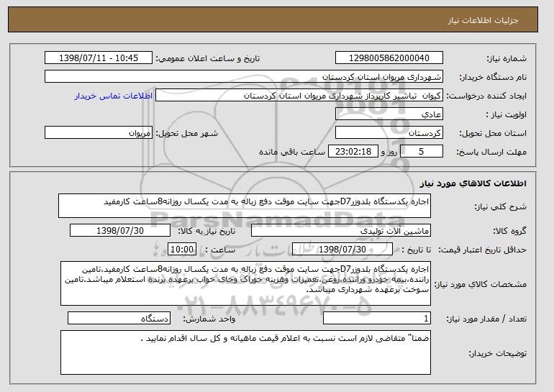
Task: Select the remaining time field 23:02:18
Action: [353, 152]
